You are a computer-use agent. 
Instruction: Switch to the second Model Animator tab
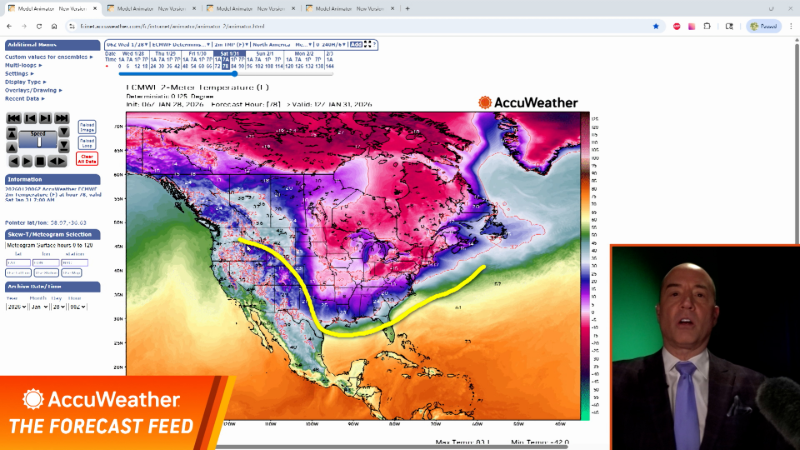152,9
